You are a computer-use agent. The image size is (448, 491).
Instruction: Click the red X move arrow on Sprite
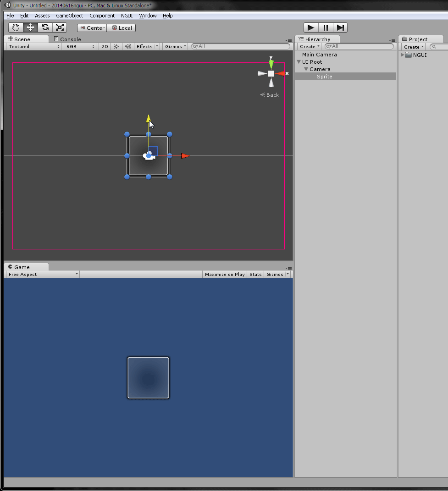pyautogui.click(x=185, y=155)
